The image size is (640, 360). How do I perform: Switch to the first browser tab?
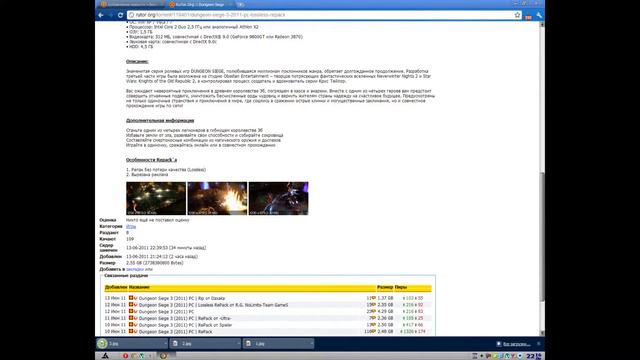click(131, 4)
